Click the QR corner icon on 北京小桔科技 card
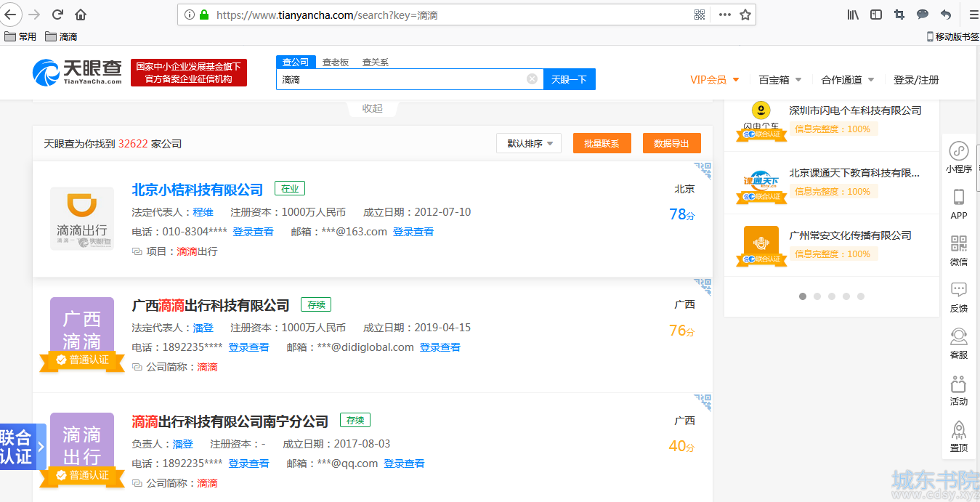Image resolution: width=980 pixels, height=502 pixels. [x=702, y=171]
